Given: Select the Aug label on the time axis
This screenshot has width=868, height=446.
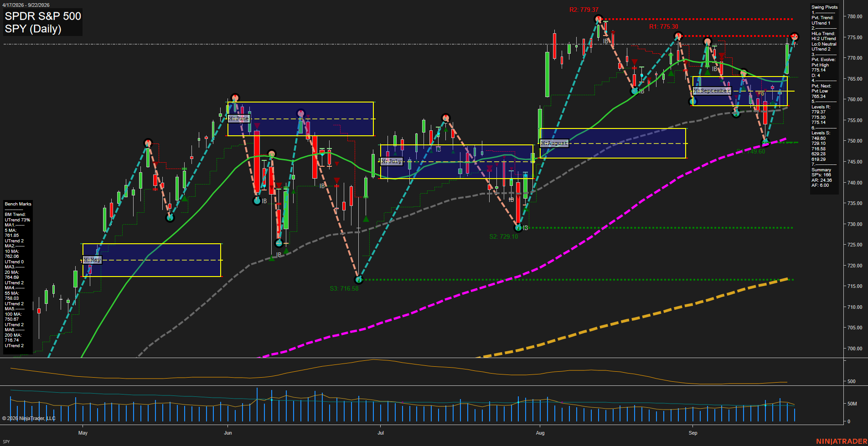Looking at the screenshot, I should click(x=540, y=433).
